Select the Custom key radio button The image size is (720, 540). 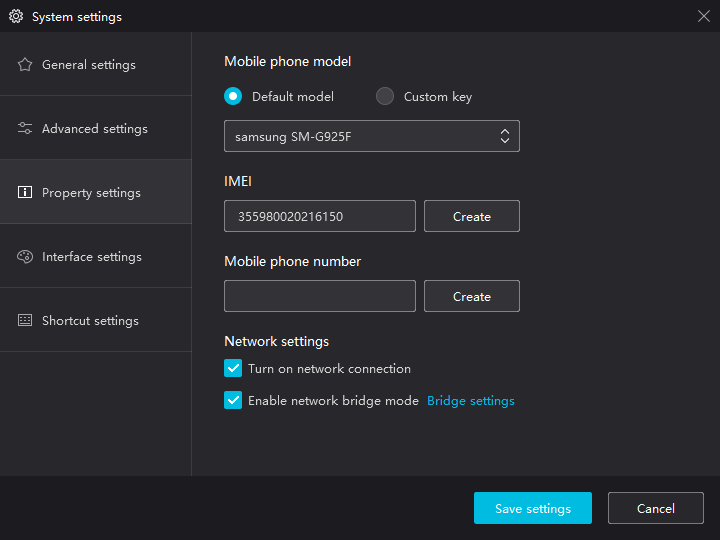pyautogui.click(x=385, y=97)
